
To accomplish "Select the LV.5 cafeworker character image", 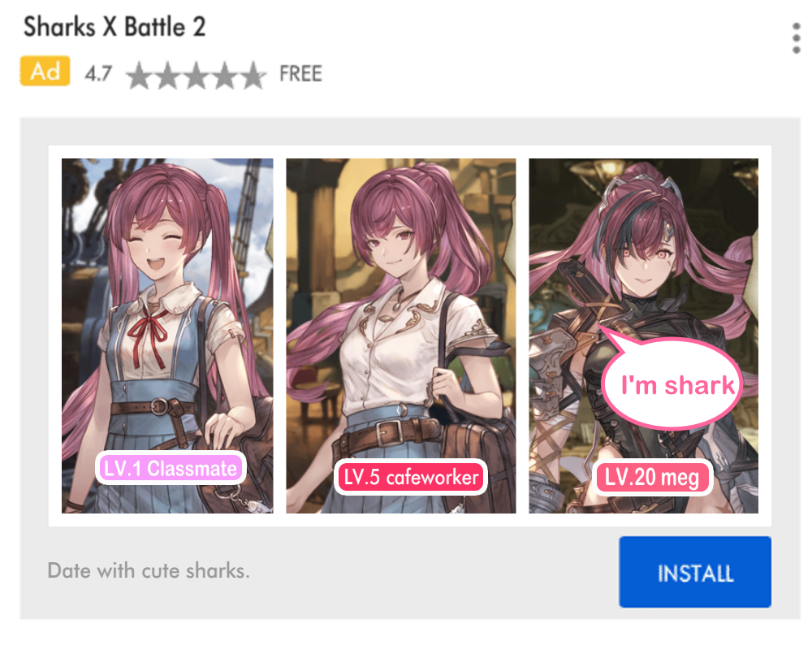I will click(x=401, y=336).
